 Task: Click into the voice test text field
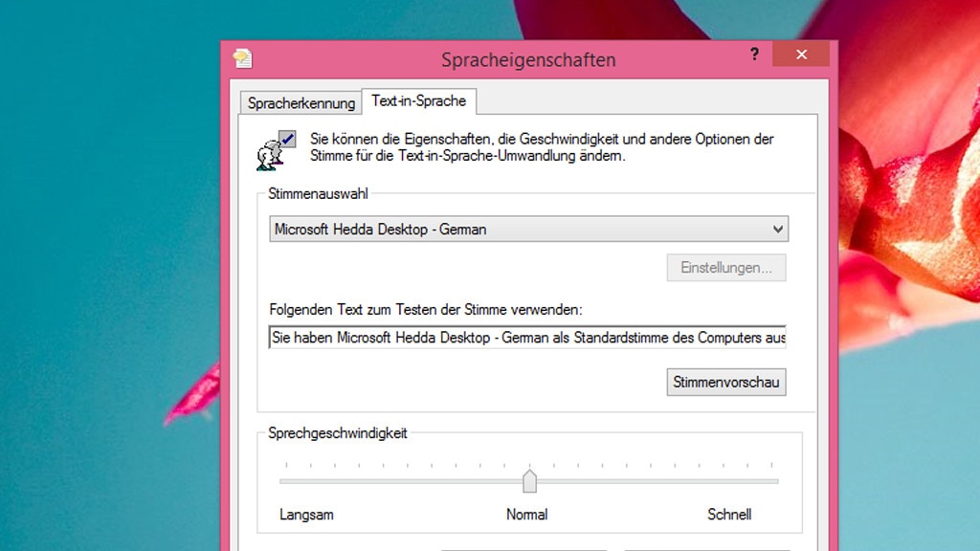(x=527, y=338)
